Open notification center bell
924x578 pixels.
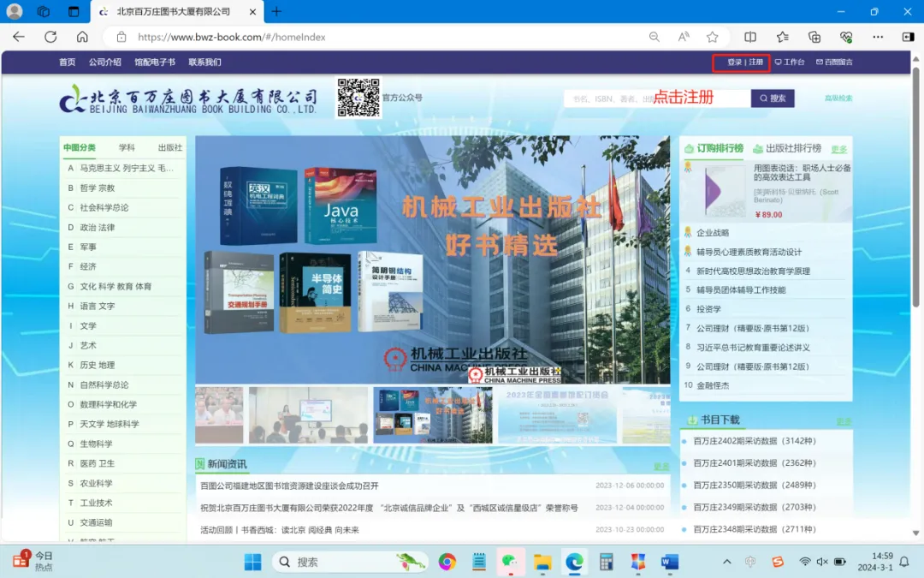904,562
